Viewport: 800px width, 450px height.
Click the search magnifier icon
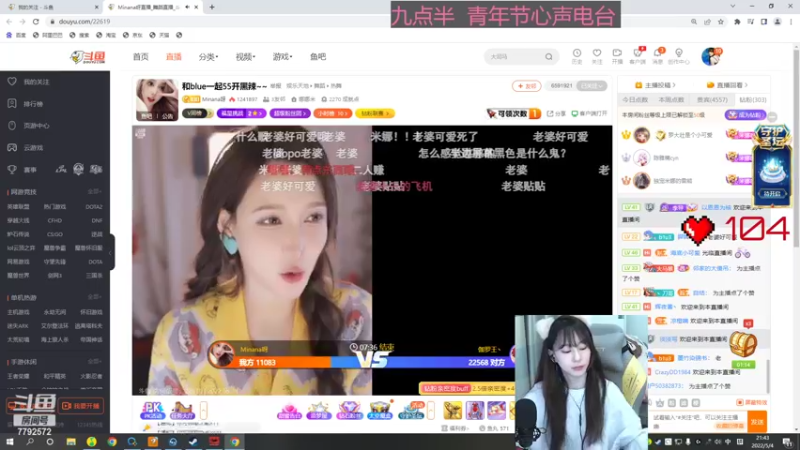[549, 57]
